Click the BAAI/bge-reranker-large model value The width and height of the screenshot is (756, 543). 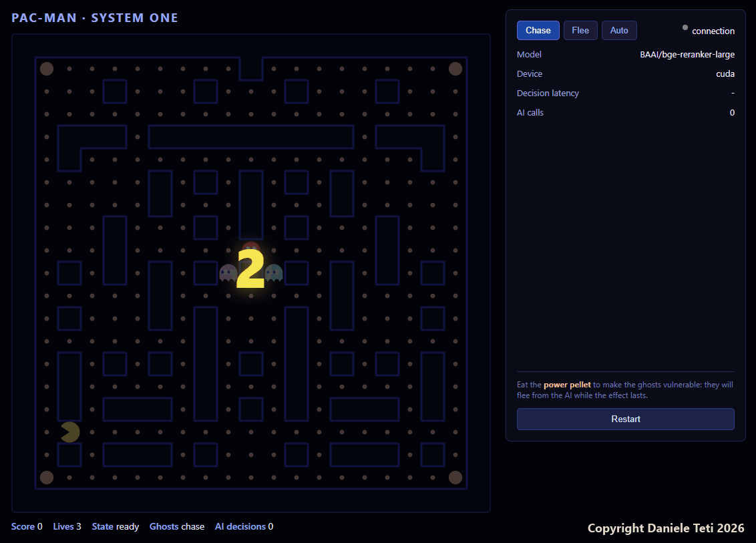(687, 55)
